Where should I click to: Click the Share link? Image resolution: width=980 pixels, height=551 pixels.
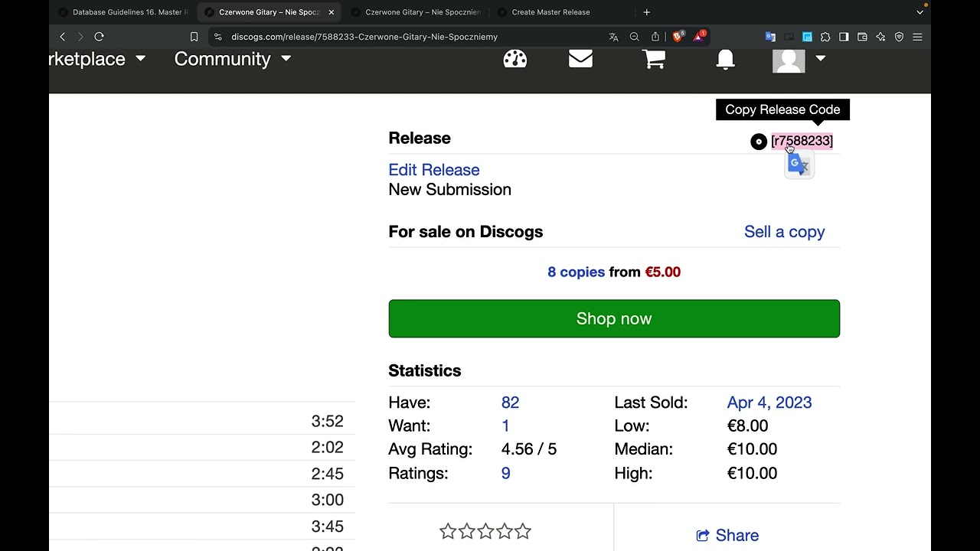click(x=727, y=536)
